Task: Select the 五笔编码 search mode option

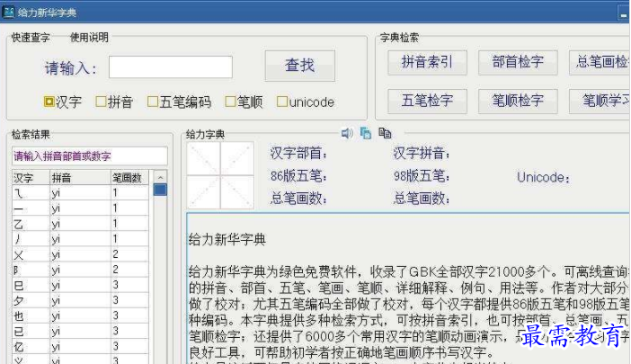Action: (x=179, y=102)
